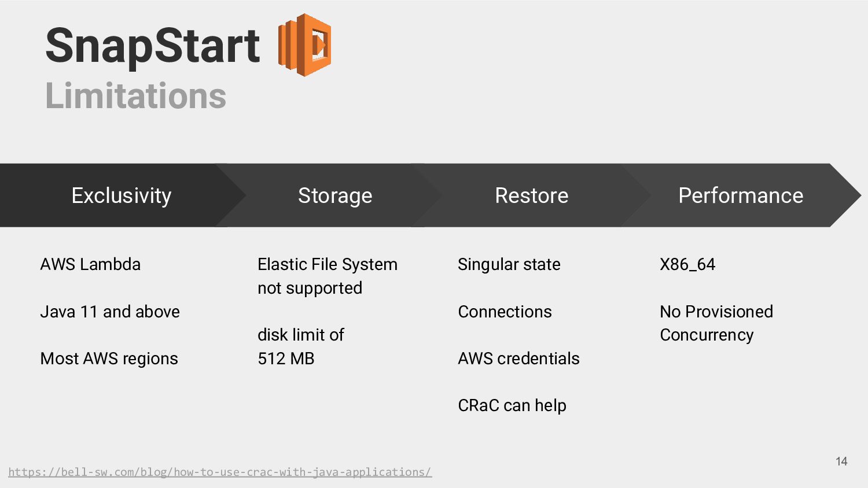Click the slide number 14

coord(841,461)
